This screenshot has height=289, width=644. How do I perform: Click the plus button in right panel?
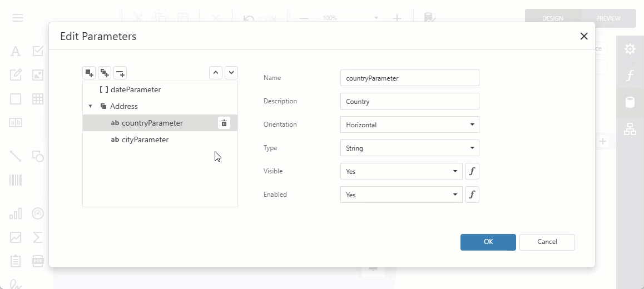[x=602, y=141]
